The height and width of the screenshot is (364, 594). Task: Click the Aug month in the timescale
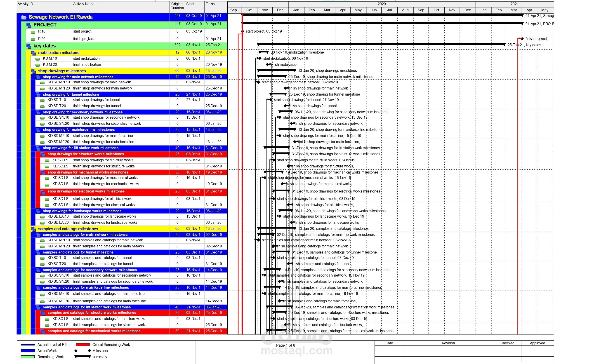click(x=405, y=10)
